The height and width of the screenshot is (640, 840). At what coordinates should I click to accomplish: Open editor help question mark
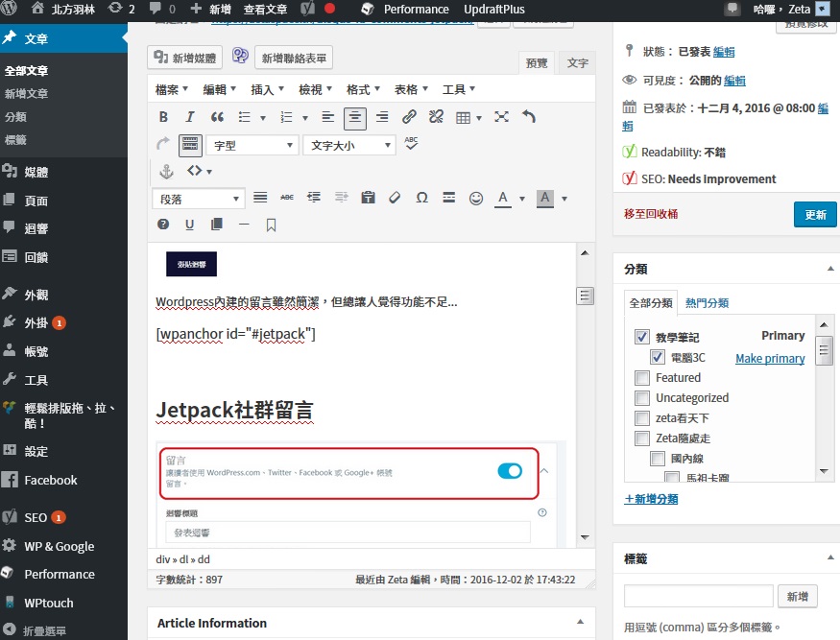pos(163,225)
